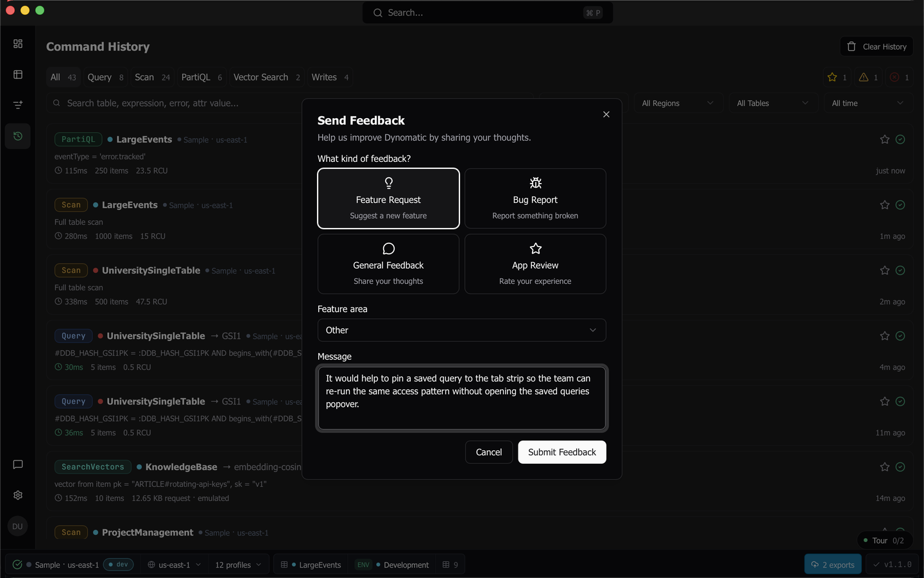Click success check icon on 2m ago row
Viewport: 924px width, 578px height.
900,270
